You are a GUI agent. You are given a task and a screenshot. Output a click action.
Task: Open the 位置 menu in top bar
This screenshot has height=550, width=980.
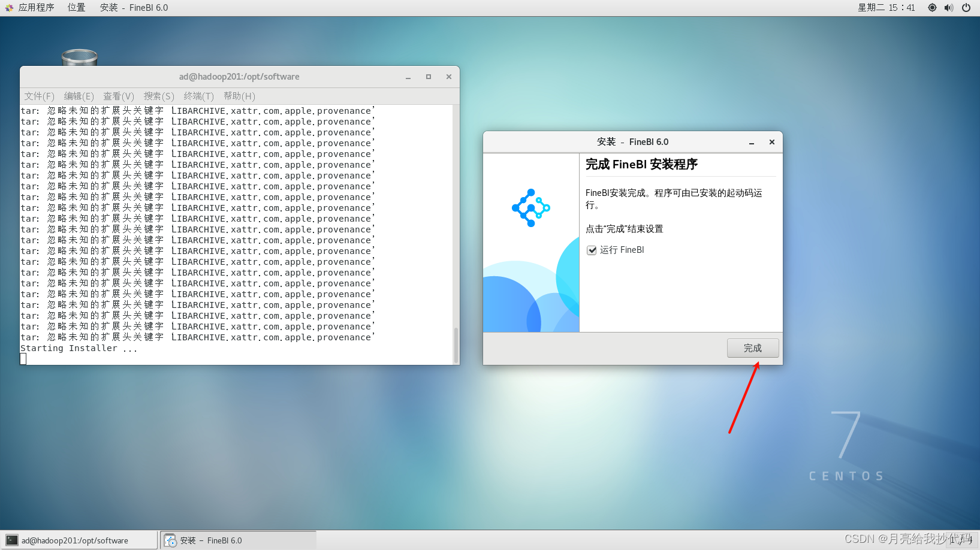tap(76, 8)
